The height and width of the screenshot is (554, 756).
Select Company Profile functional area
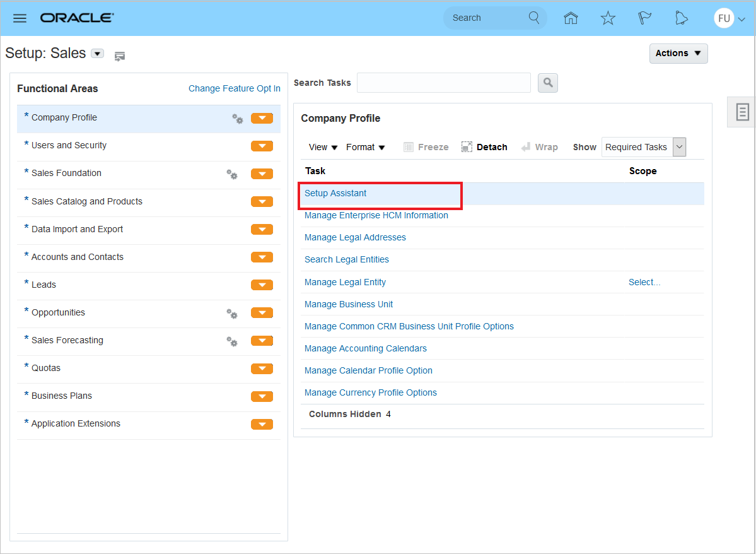[64, 118]
